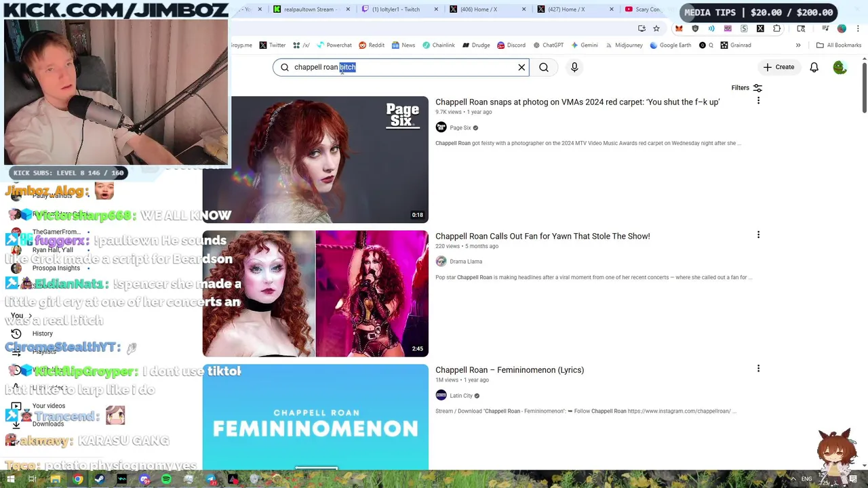Image resolution: width=868 pixels, height=488 pixels.
Task: Open search Filters
Action: tap(747, 87)
